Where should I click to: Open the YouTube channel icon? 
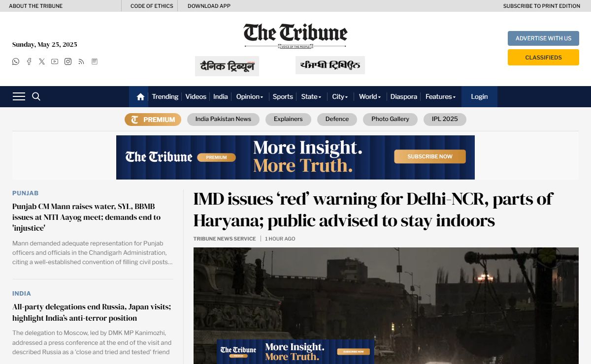tap(55, 61)
